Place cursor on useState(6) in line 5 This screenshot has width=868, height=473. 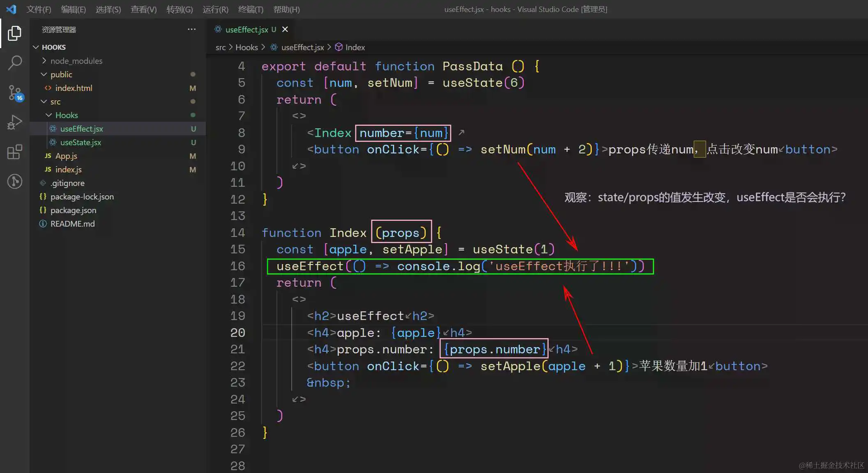(483, 83)
